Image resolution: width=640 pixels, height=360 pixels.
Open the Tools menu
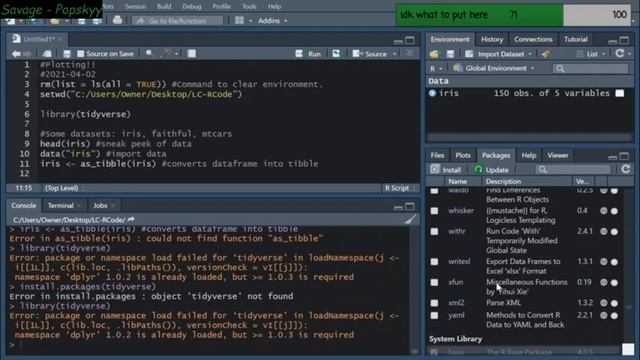click(249, 7)
